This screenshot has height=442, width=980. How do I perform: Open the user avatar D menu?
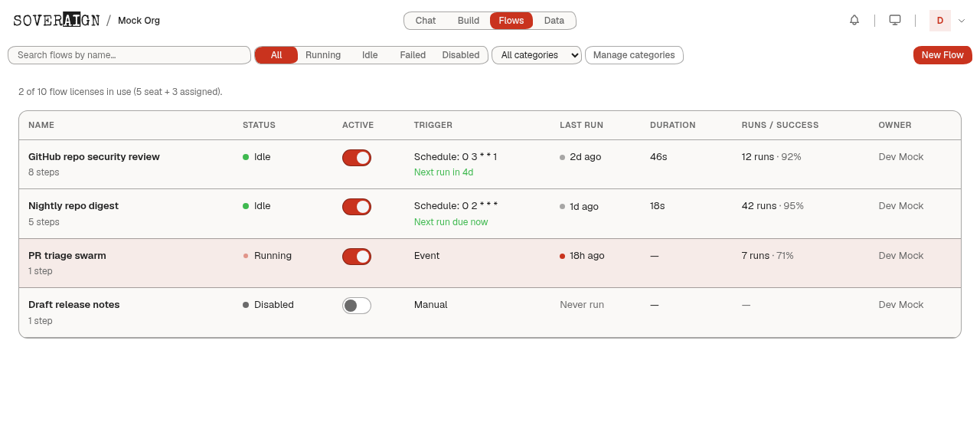pos(940,21)
